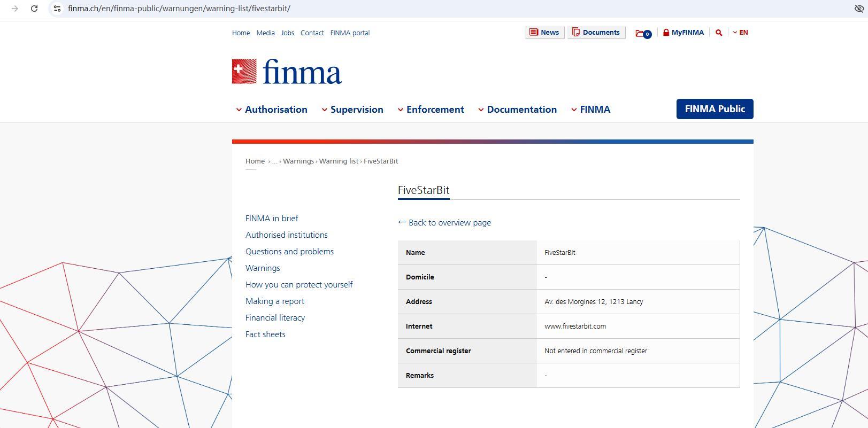
Task: Reload the page with the refresh icon
Action: pos(34,9)
